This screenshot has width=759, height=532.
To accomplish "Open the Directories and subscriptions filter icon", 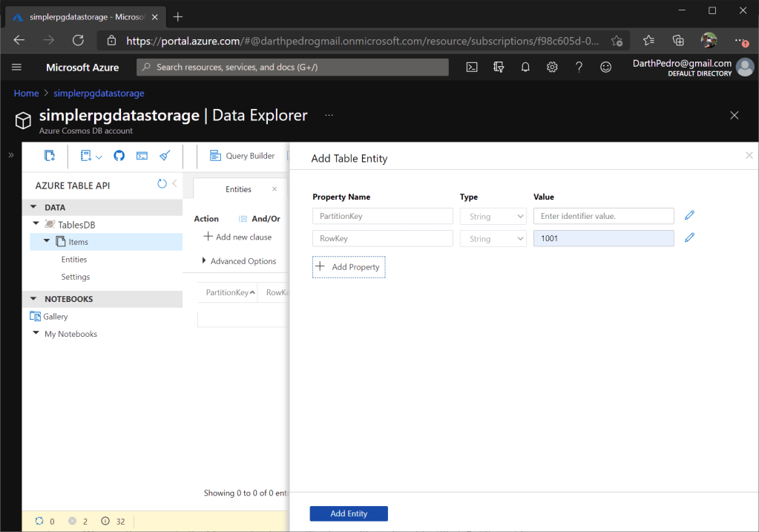I will click(499, 68).
